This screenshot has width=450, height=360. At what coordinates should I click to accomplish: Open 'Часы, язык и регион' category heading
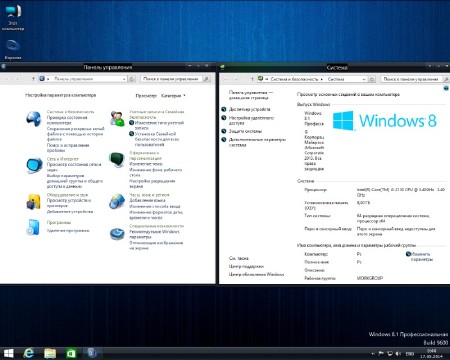[x=149, y=195]
